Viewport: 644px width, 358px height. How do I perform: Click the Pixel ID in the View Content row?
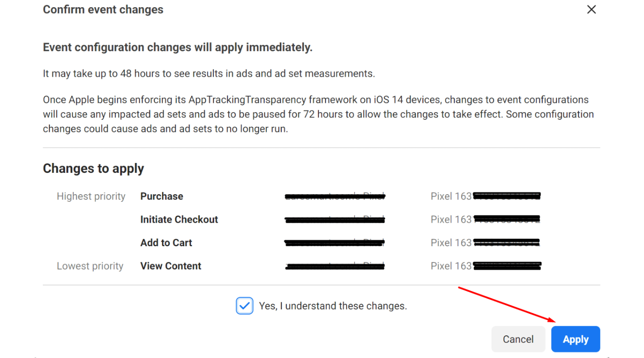click(x=485, y=266)
